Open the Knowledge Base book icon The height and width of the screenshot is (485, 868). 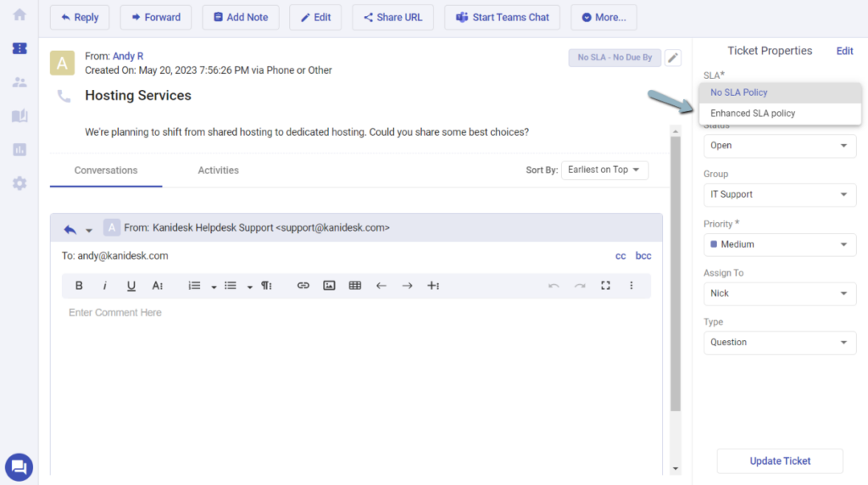19,115
